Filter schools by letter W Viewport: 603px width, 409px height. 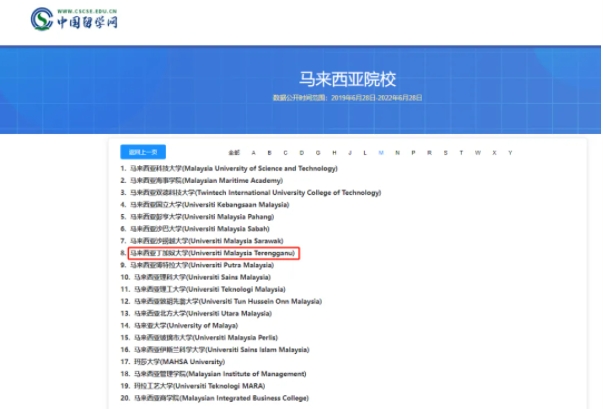(x=478, y=153)
